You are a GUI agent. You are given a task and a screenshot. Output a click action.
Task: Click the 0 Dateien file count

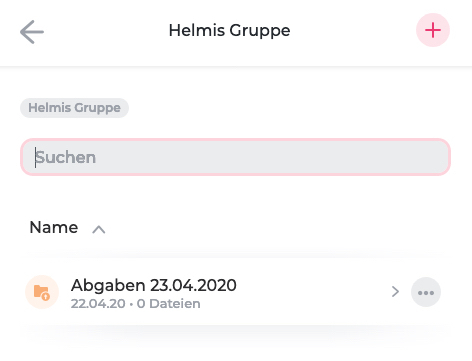point(169,304)
